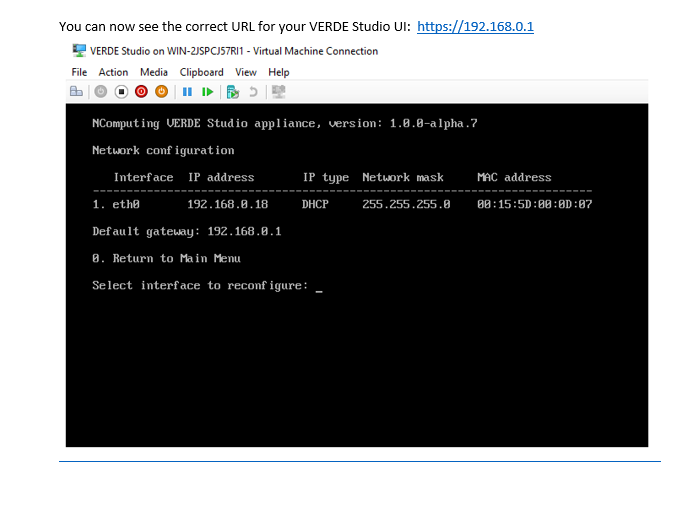The width and height of the screenshot is (685, 507).
Task: Click the window title 'VERDE Studio on WIN-2JSPCJ57RI1'
Action: 166,51
